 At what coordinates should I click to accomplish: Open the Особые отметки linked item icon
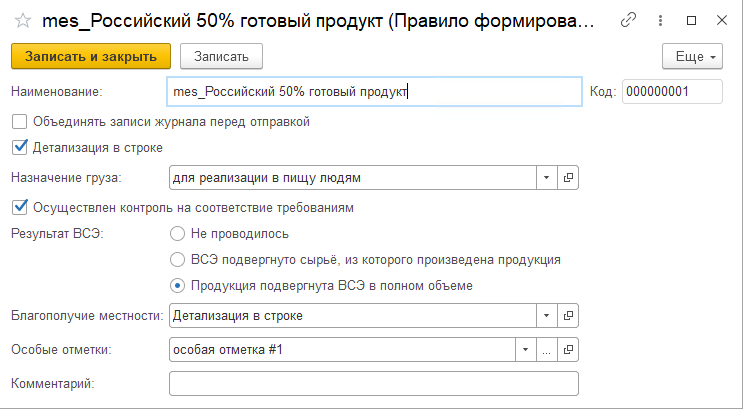pos(569,350)
